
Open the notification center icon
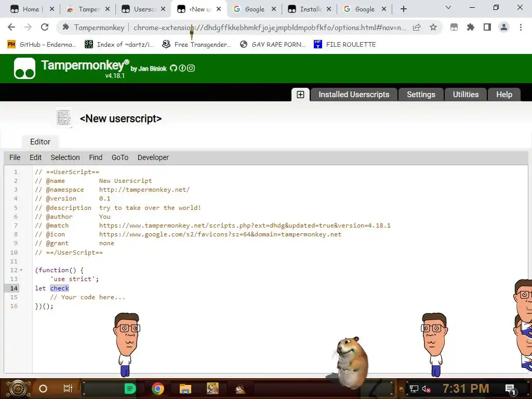coord(511,389)
